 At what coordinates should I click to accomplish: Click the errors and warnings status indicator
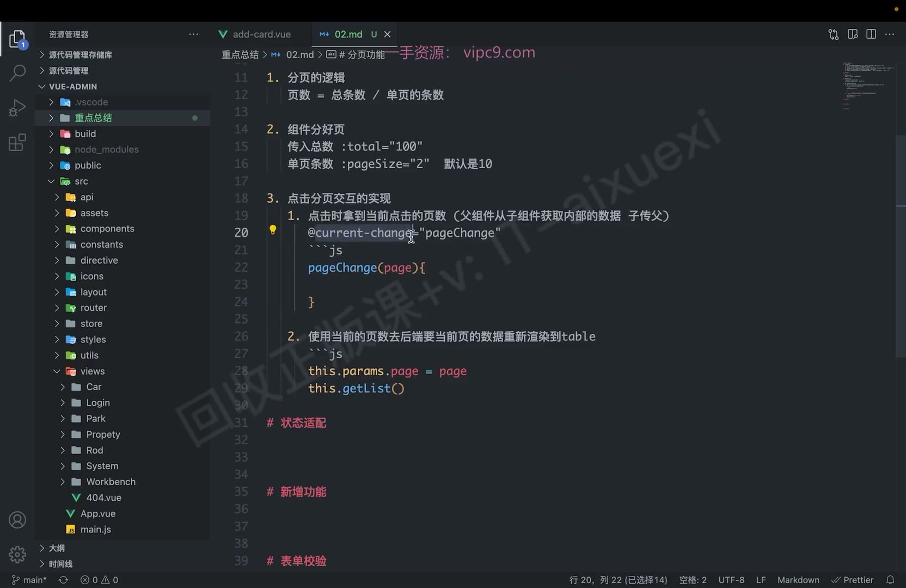99,580
